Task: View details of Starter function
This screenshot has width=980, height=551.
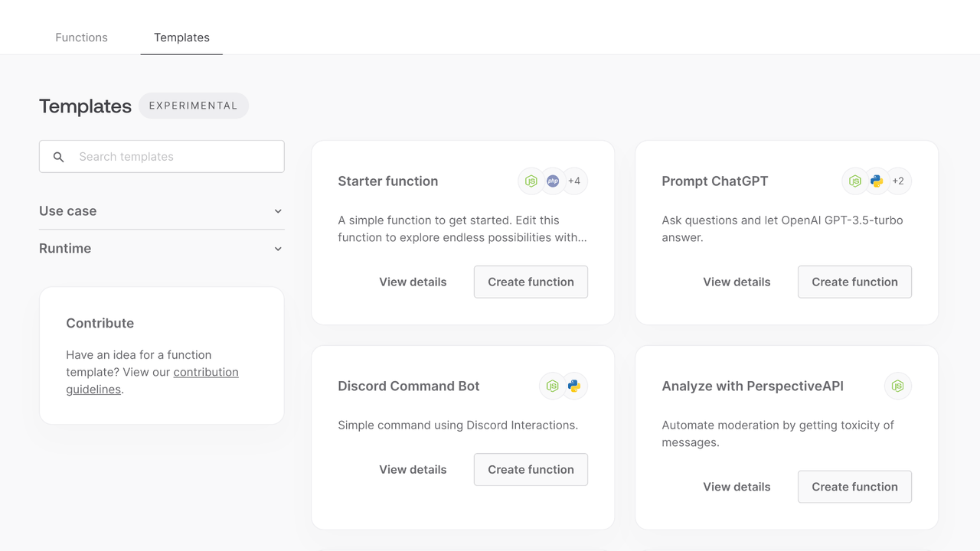Action: (x=413, y=282)
